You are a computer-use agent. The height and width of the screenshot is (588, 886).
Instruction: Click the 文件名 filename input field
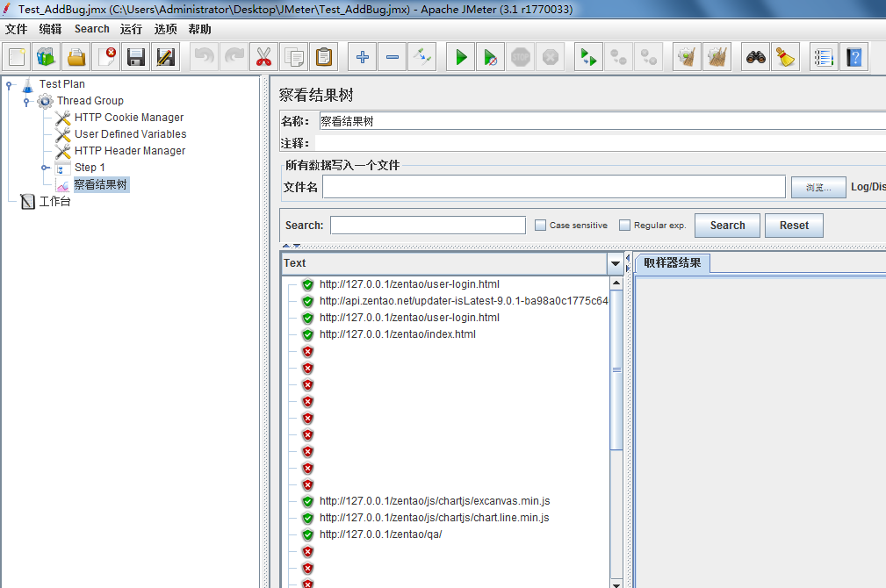[x=554, y=187]
